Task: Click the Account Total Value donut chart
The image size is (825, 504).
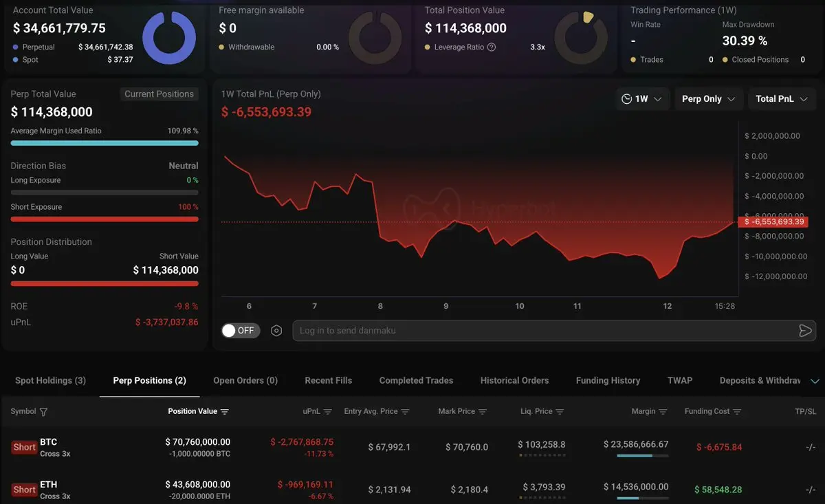Action: pos(169,38)
